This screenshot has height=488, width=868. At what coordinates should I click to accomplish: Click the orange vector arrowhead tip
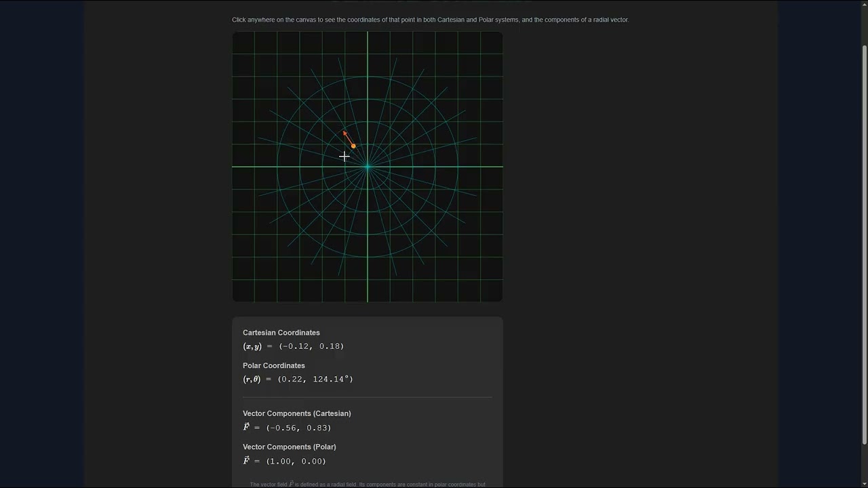tap(344, 133)
